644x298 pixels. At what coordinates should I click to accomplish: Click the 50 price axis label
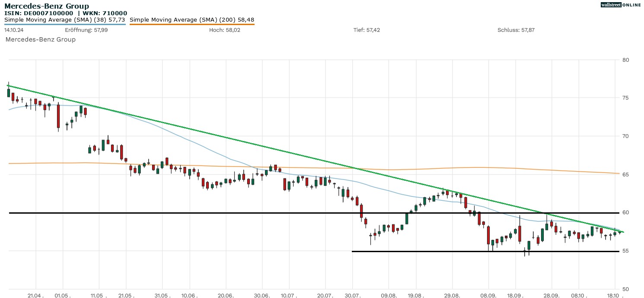coord(625,289)
